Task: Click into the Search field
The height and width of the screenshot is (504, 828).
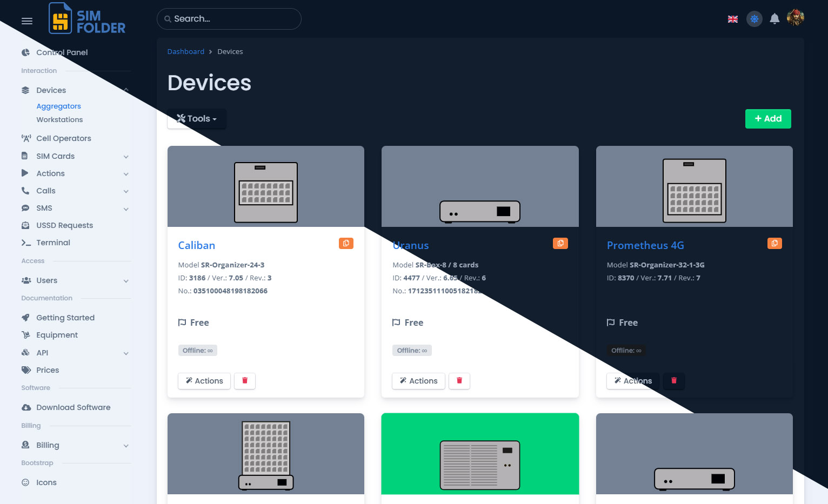Action: click(230, 19)
